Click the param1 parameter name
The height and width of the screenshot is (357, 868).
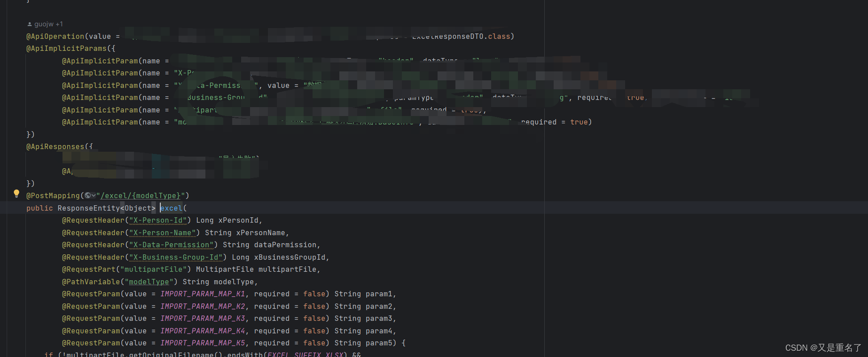coord(379,294)
